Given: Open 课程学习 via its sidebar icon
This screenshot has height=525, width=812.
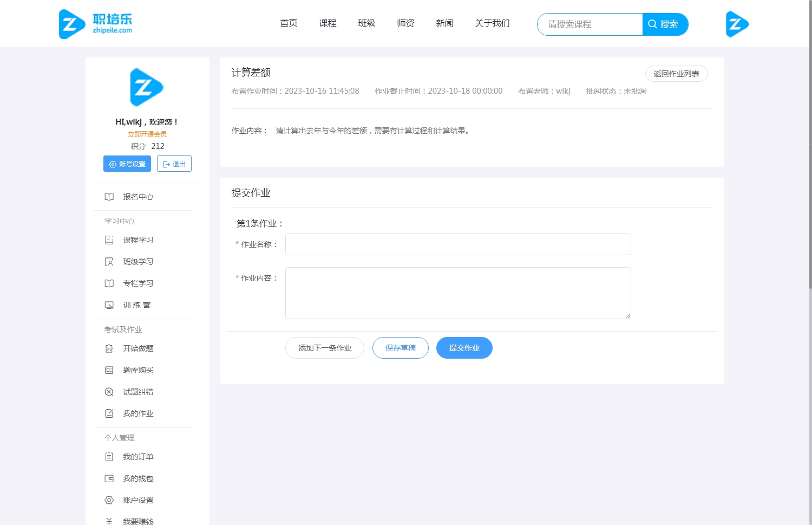Looking at the screenshot, I should pyautogui.click(x=109, y=240).
